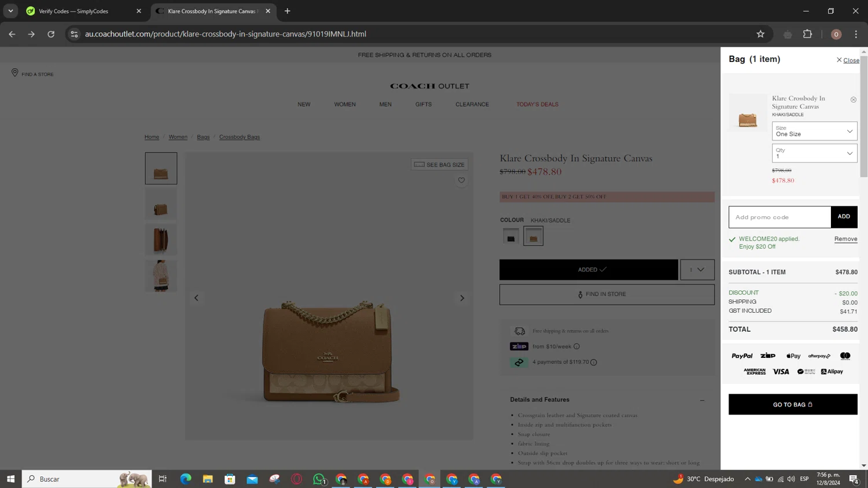Click the Add promo code field

pyautogui.click(x=779, y=217)
